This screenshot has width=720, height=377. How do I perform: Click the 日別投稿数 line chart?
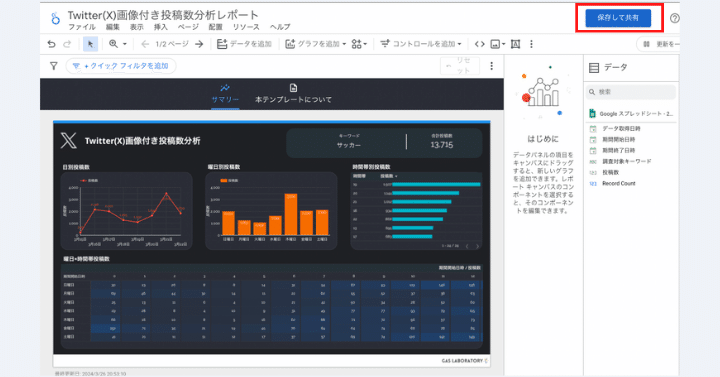pyautogui.click(x=127, y=211)
